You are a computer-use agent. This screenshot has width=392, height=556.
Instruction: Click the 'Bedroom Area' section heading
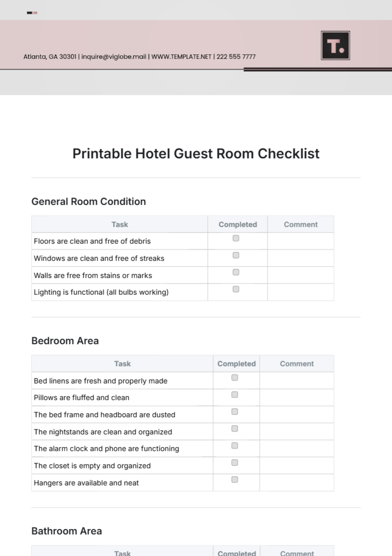pos(65,341)
